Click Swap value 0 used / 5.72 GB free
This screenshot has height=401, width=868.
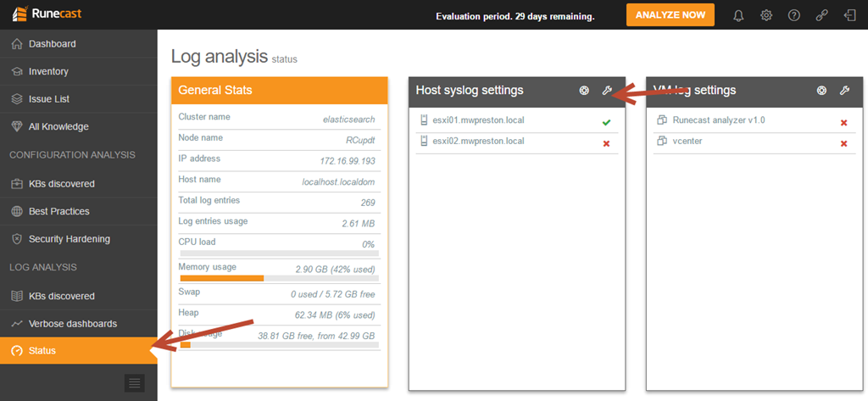pyautogui.click(x=332, y=295)
